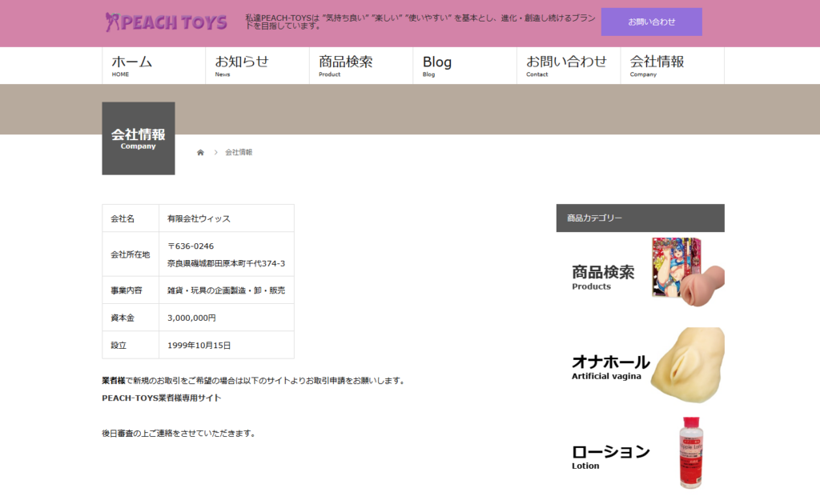Screen dimensions: 820x504
Task: Click the 〒636-0246 postal code text
Action: [191, 246]
